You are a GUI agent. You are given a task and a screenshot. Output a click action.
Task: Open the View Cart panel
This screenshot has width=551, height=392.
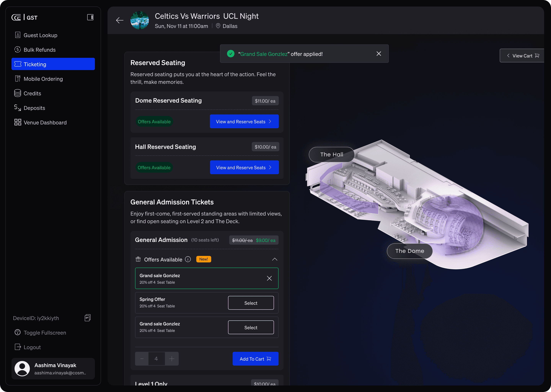(522, 56)
